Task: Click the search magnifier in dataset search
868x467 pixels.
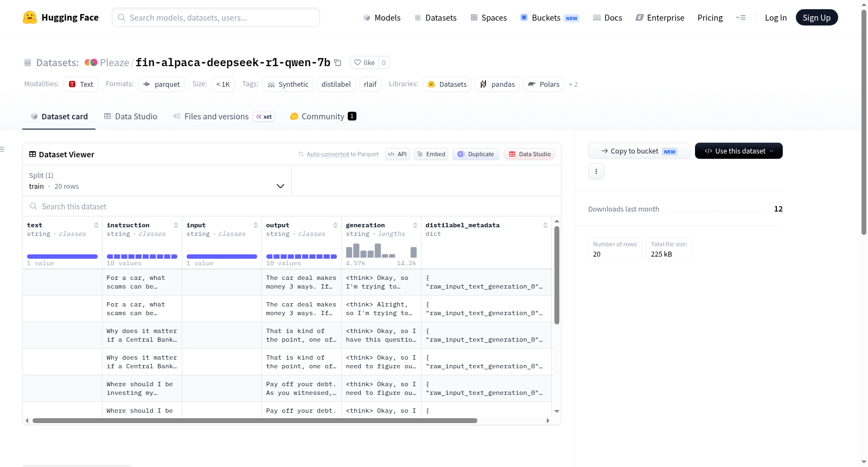Action: pos(34,206)
